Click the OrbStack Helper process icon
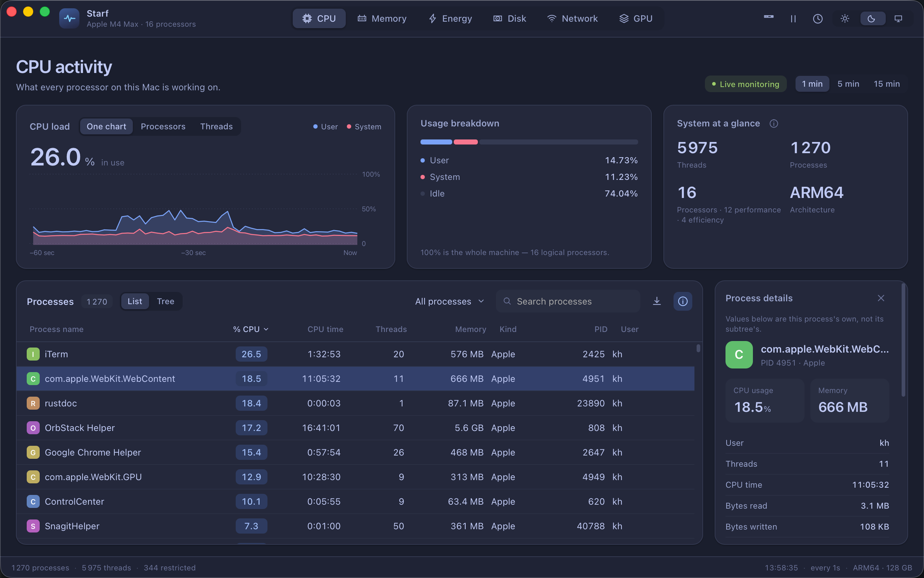The image size is (924, 578). 33,428
